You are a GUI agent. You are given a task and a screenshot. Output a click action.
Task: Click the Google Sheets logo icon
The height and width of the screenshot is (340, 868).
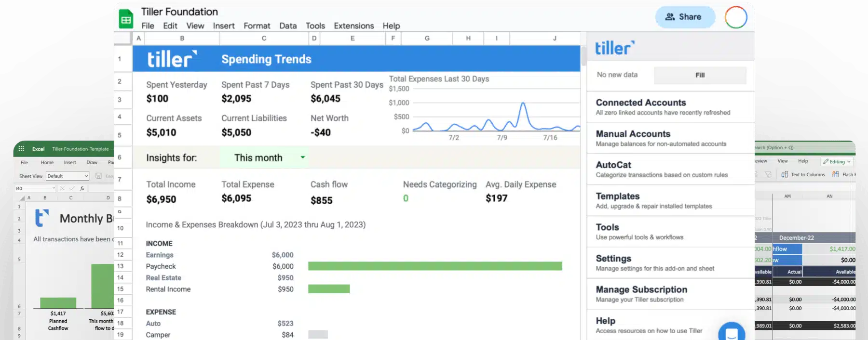(126, 19)
